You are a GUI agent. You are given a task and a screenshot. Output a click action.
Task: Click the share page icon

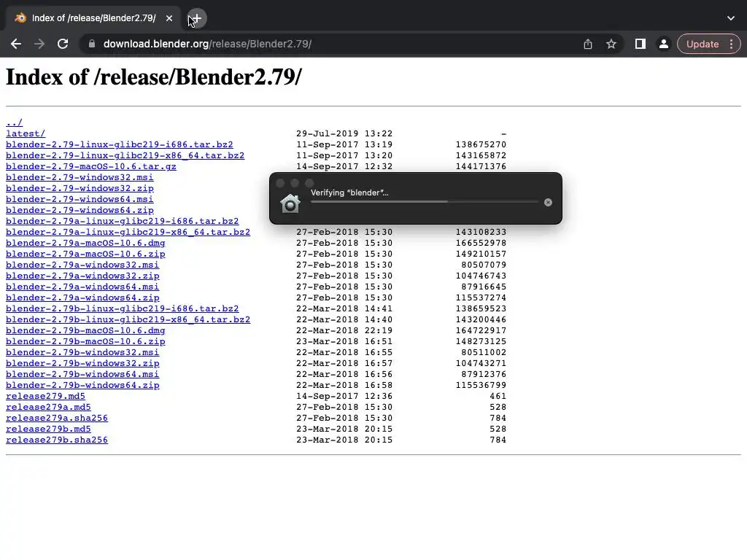[588, 44]
